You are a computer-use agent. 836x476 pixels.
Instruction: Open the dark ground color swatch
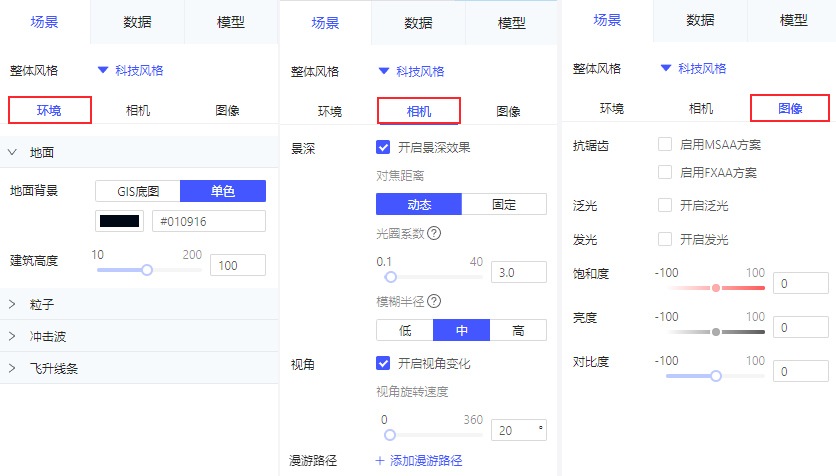click(119, 221)
